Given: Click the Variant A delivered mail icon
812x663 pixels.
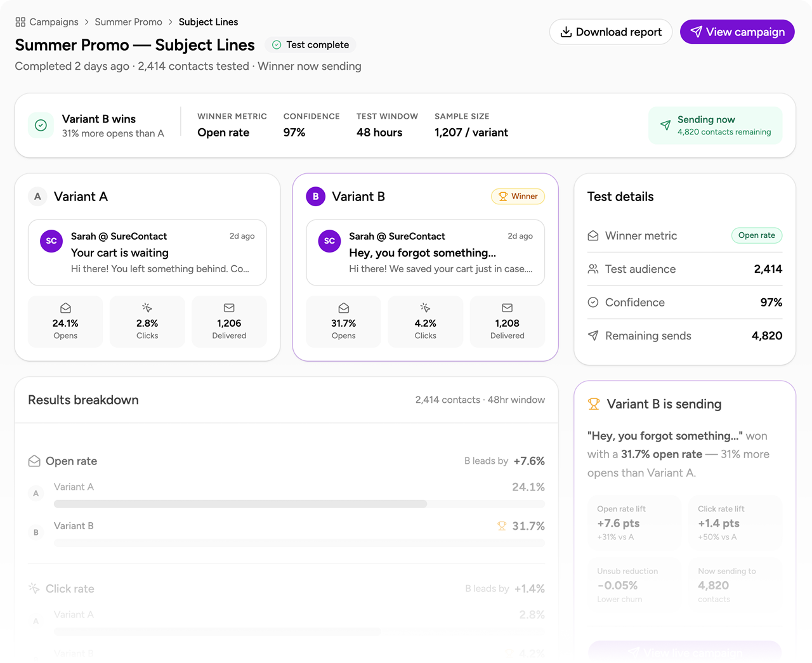Looking at the screenshot, I should pos(229,308).
